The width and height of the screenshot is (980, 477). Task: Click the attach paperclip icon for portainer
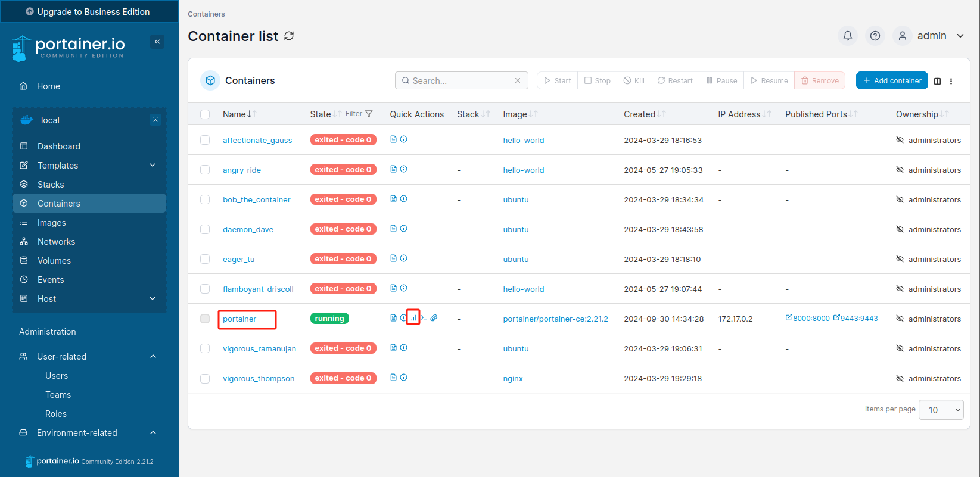(434, 318)
